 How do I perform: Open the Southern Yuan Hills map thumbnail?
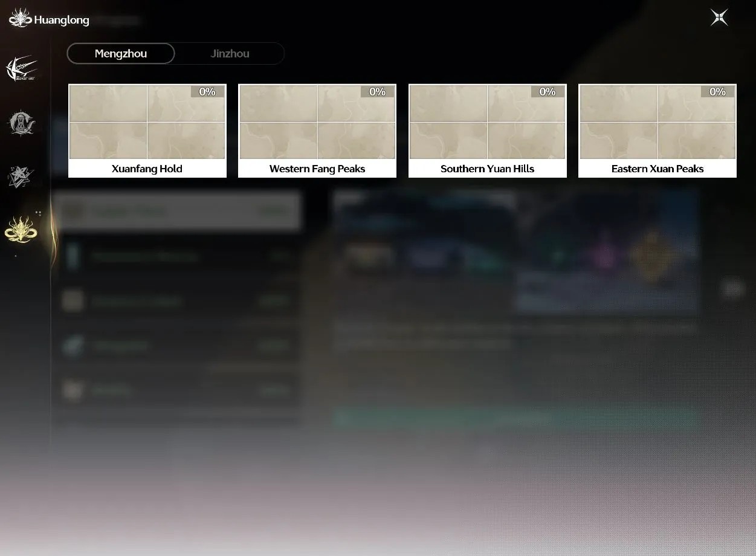click(488, 122)
